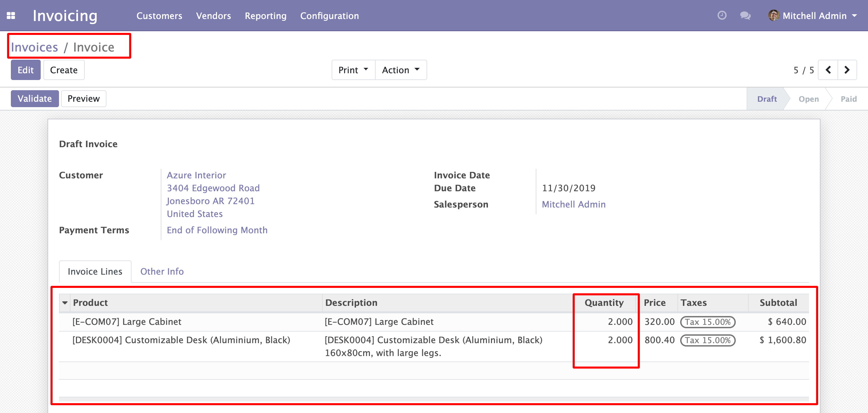Click the Validate button
The height and width of the screenshot is (413, 868).
tap(35, 99)
